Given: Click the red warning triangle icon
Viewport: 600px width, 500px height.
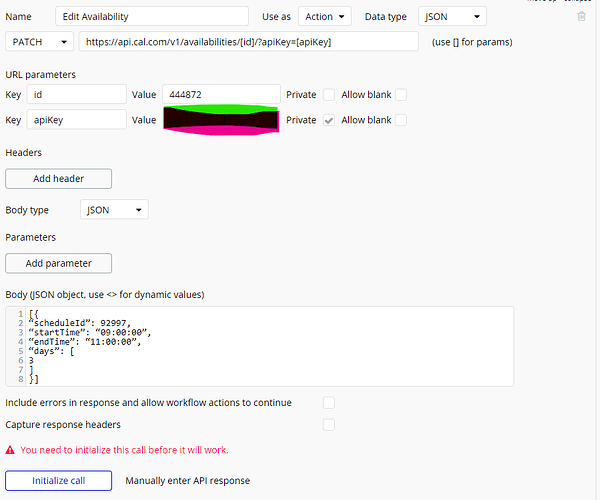Looking at the screenshot, I should click(10, 450).
